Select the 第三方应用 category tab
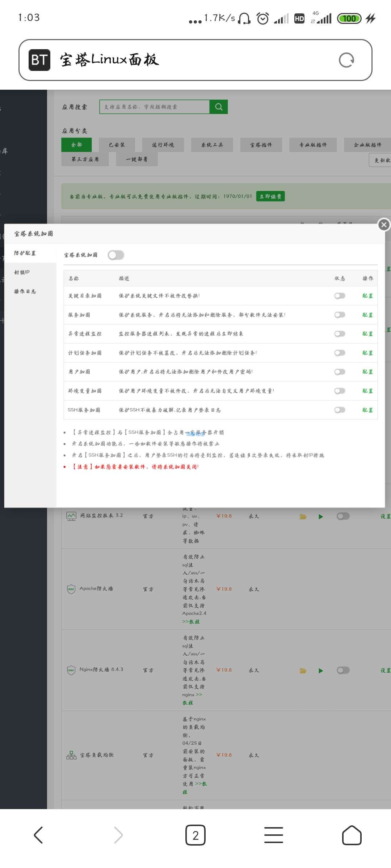 [x=85, y=159]
